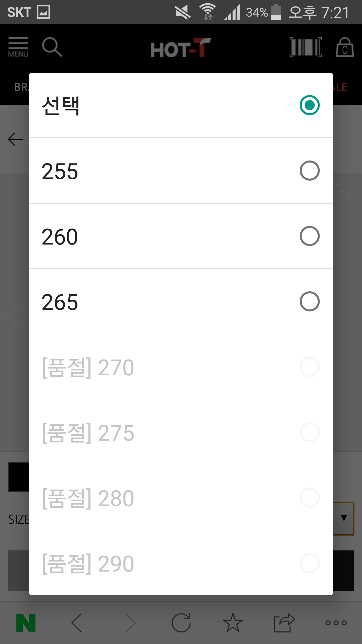The height and width of the screenshot is (644, 362).
Task: Tap the image zoom magnifier icon
Action: (x=342, y=192)
